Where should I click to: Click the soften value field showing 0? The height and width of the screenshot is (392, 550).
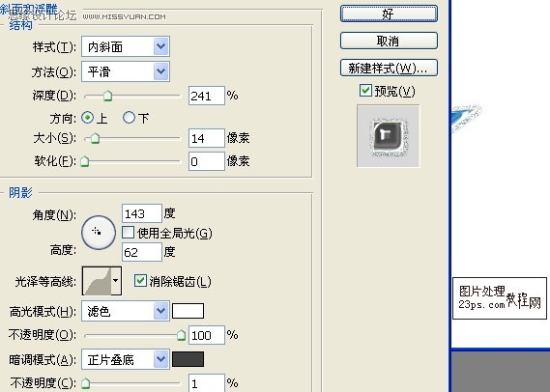click(207, 161)
